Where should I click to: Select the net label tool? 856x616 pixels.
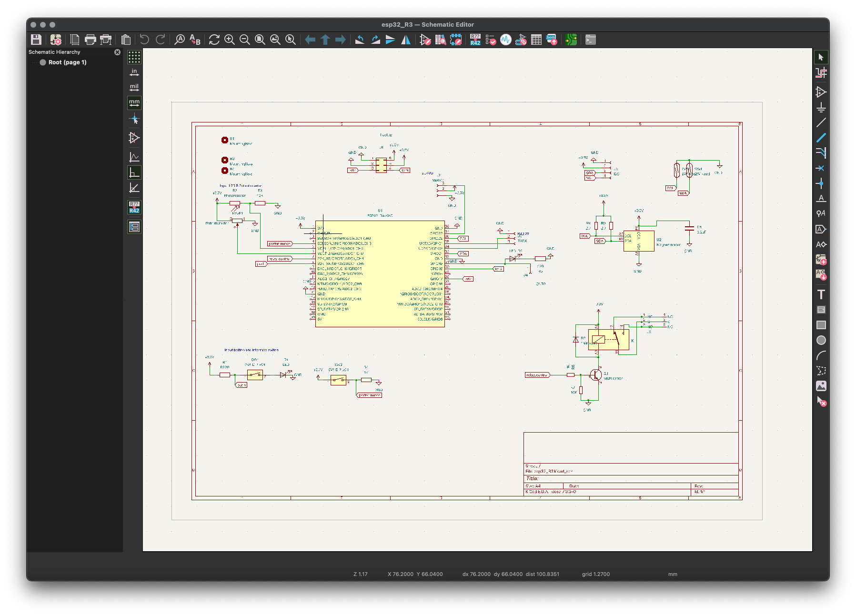[821, 199]
